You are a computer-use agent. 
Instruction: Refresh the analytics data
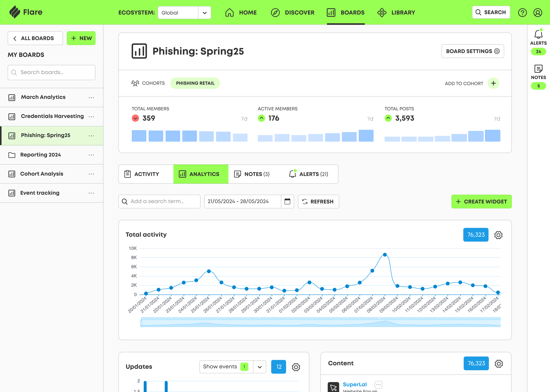(x=318, y=202)
